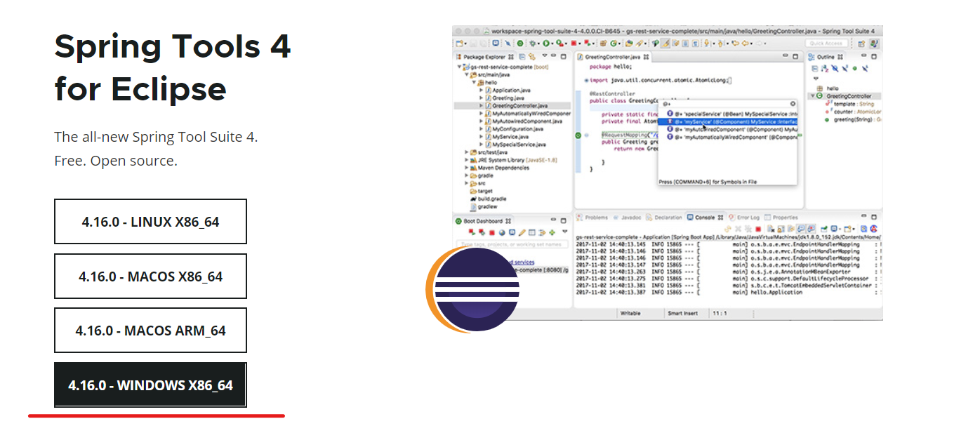980x426 pixels.
Task: Open the Problems tab in IDE screenshot
Action: tap(592, 218)
